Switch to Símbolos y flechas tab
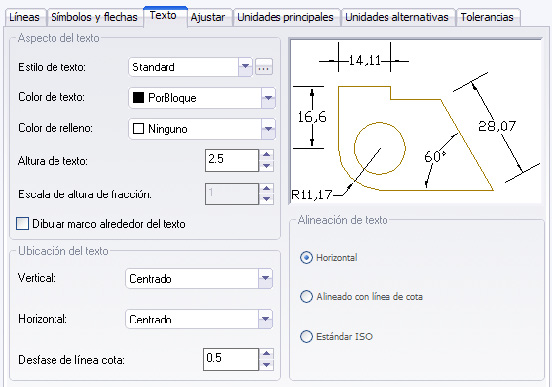Image resolution: width=552 pixels, height=387 pixels. coord(94,17)
